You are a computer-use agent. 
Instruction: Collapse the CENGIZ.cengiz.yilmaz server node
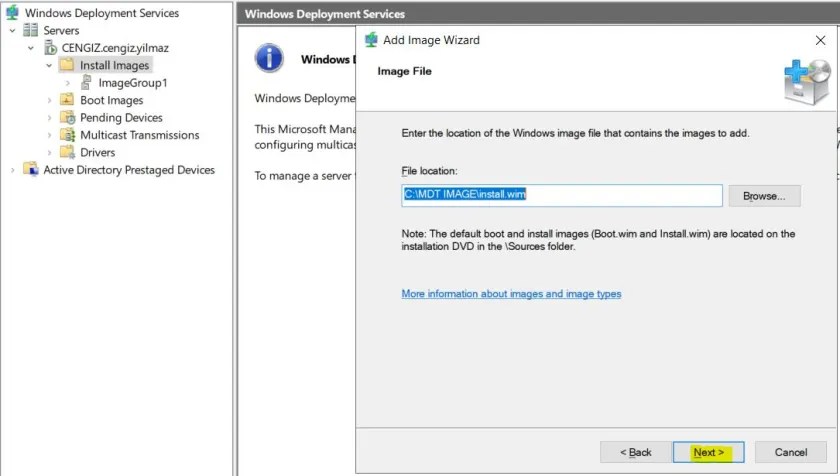point(31,48)
